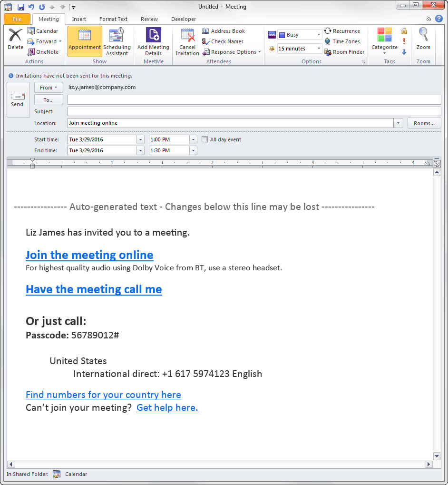448x485 pixels.
Task: Open the Location field dropdown arrow
Action: [x=398, y=122]
